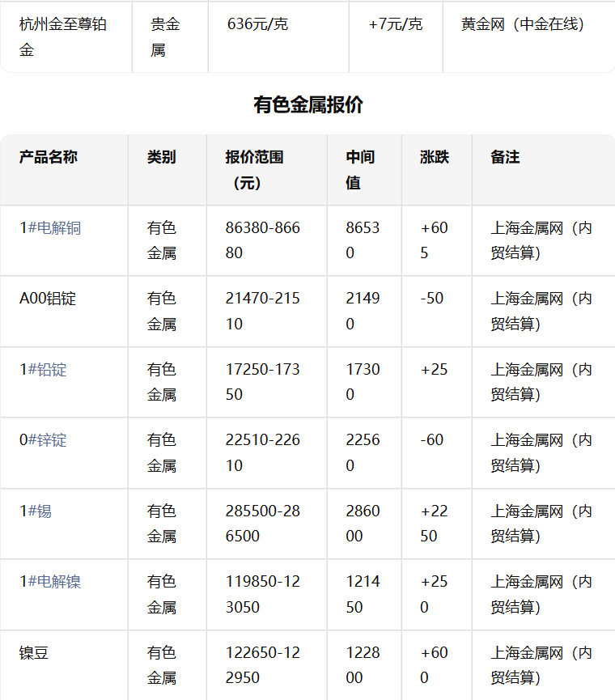
Task: Click the 镍豆 product name cell
Action: pos(34,652)
